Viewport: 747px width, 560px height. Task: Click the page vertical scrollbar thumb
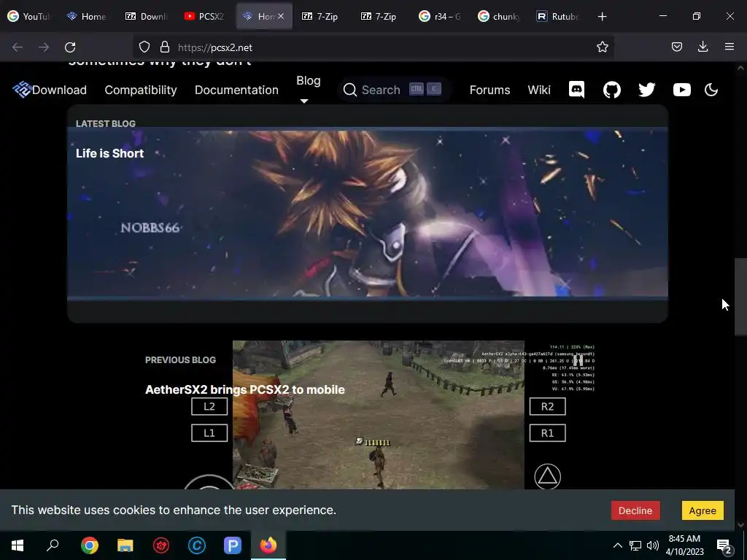740,297
